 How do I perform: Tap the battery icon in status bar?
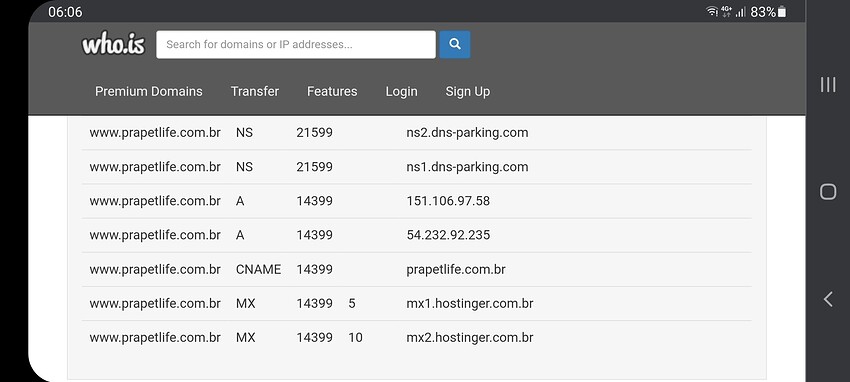tap(782, 12)
